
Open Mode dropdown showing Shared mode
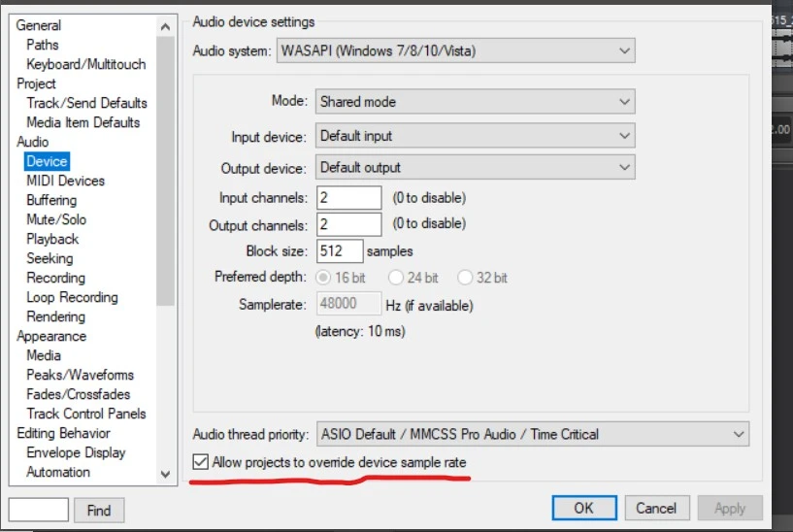(x=476, y=102)
